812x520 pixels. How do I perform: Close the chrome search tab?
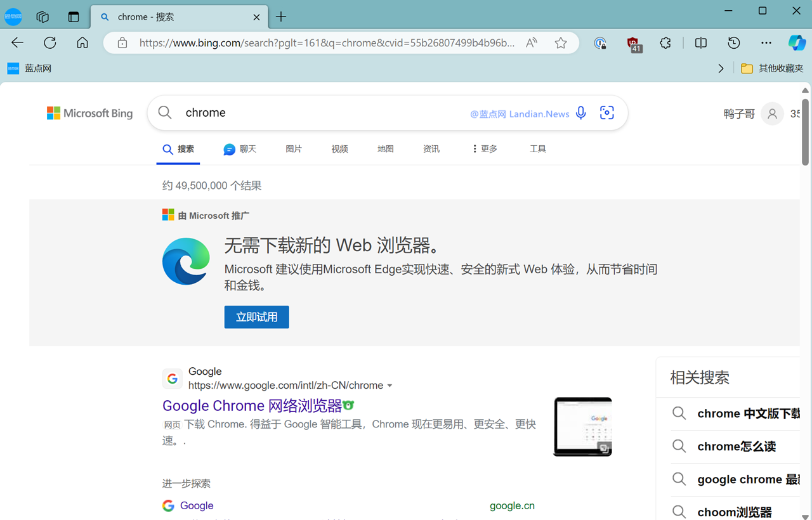tap(256, 17)
